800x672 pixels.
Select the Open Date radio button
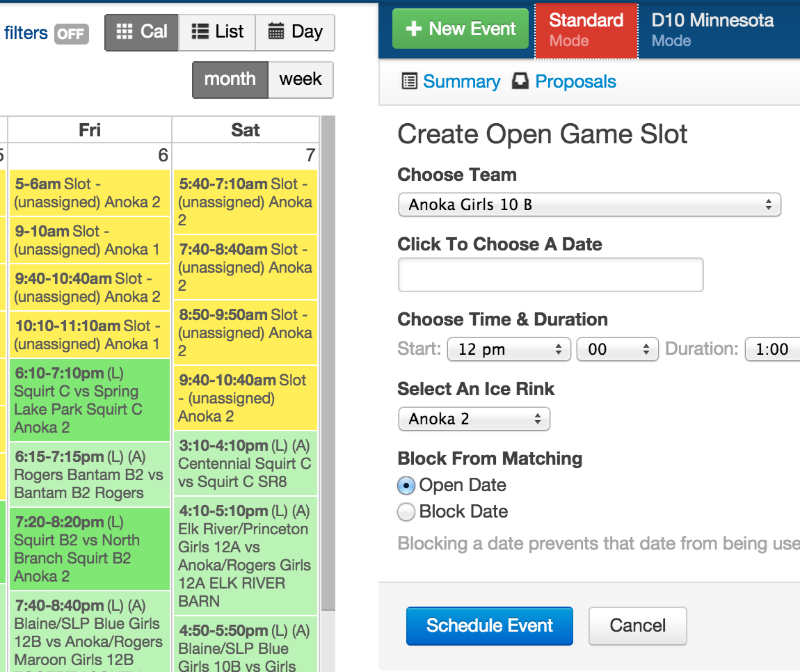pyautogui.click(x=407, y=486)
